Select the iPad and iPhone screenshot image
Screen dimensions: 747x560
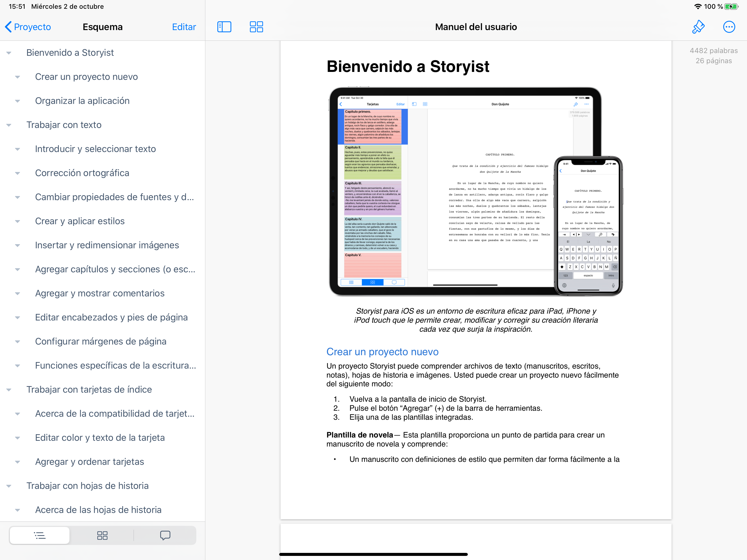coord(475,191)
